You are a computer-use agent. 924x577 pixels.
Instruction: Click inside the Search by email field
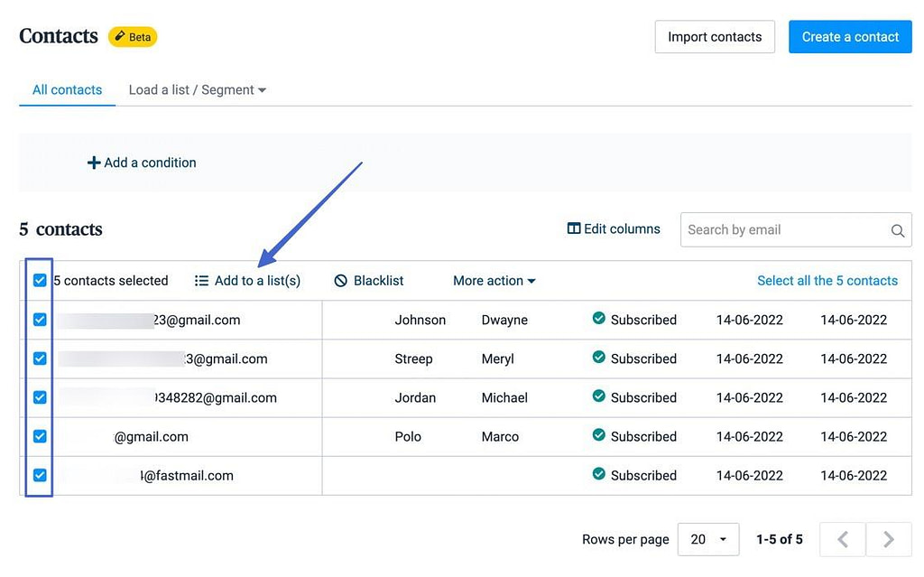(785, 230)
